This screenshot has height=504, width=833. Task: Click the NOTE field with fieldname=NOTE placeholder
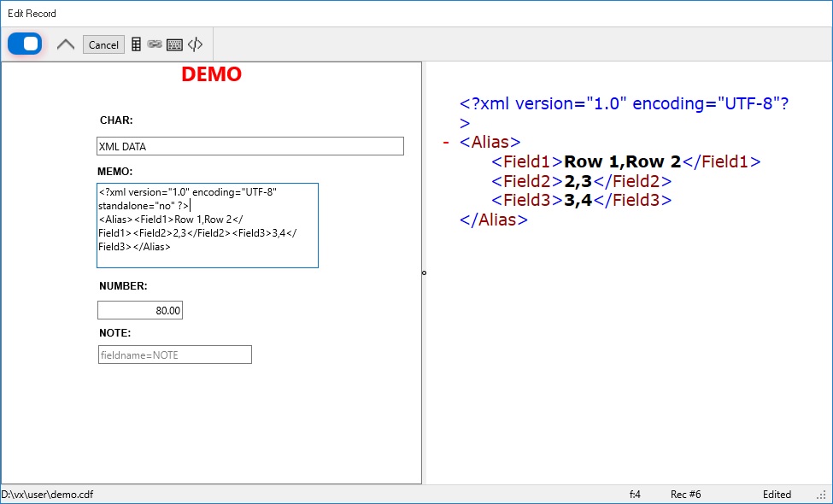(174, 354)
